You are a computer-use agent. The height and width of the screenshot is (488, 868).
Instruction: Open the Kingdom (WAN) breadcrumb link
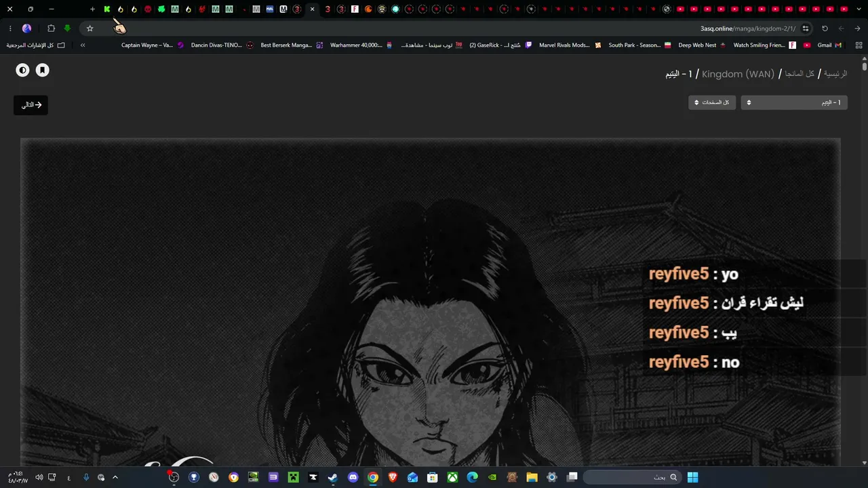click(x=738, y=74)
